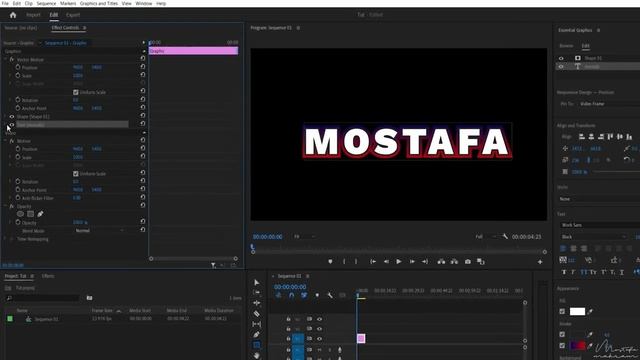Toggle text layer eye in Essential Graphics

tap(561, 67)
